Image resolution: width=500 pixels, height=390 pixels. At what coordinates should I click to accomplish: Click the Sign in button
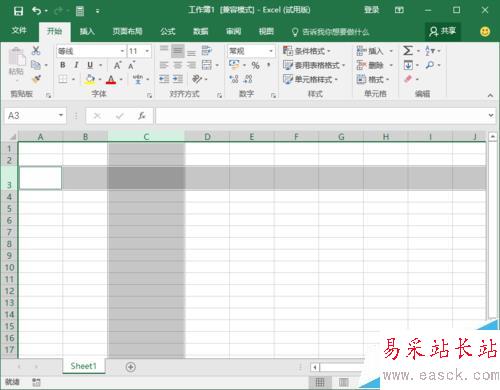pyautogui.click(x=371, y=10)
